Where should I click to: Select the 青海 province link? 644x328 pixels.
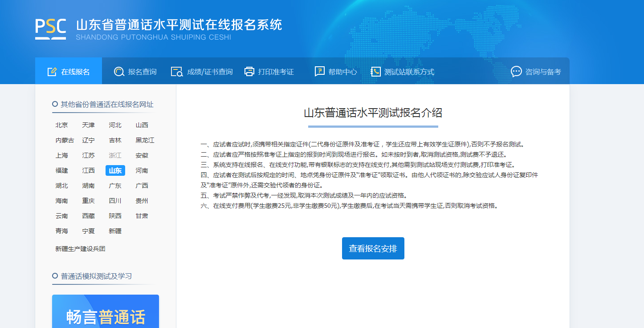(x=62, y=231)
